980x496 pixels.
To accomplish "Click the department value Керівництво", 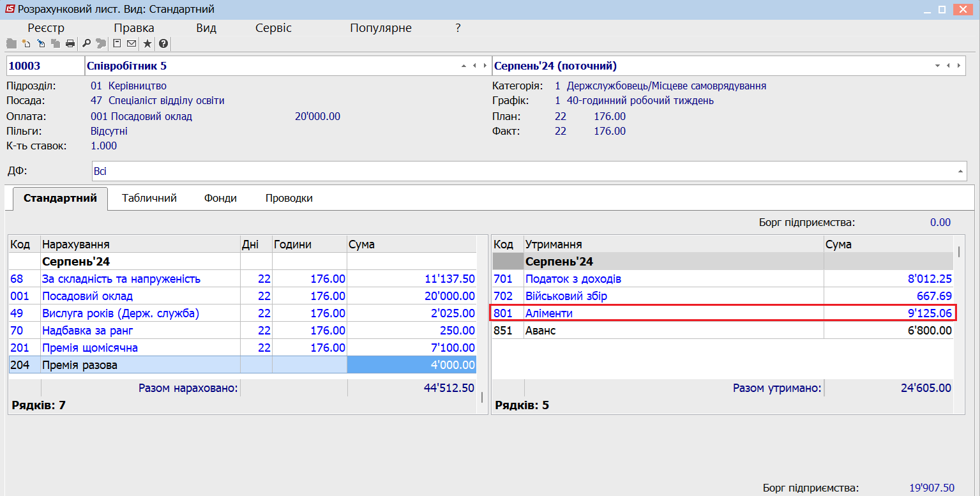I will point(137,86).
